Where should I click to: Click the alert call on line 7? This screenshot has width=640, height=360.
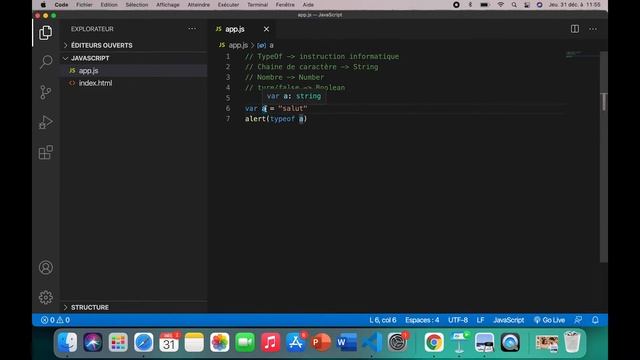coord(255,119)
